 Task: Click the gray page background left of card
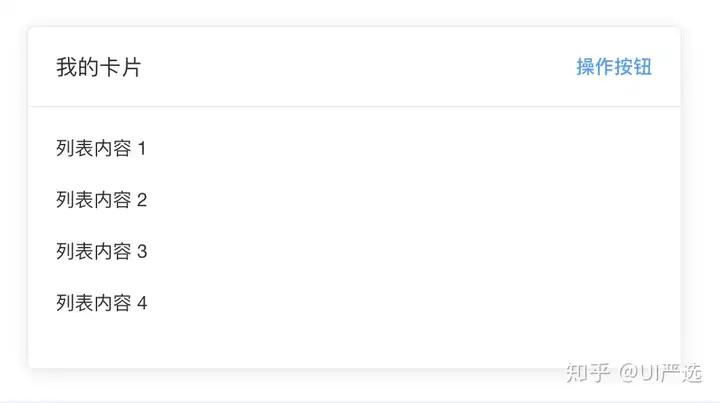(13, 200)
